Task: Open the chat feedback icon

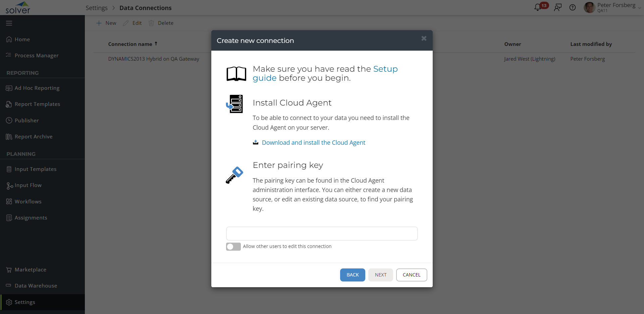Action: click(557, 7)
